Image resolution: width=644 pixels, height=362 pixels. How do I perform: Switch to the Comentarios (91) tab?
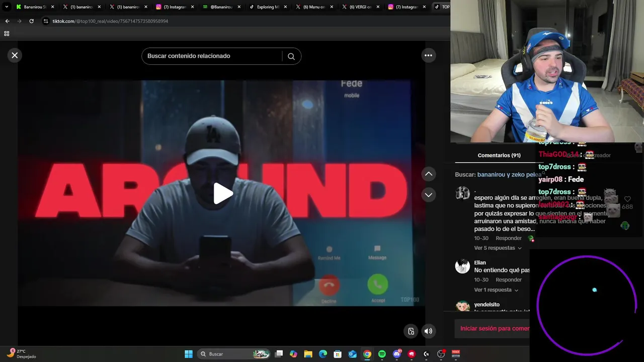[499, 155]
